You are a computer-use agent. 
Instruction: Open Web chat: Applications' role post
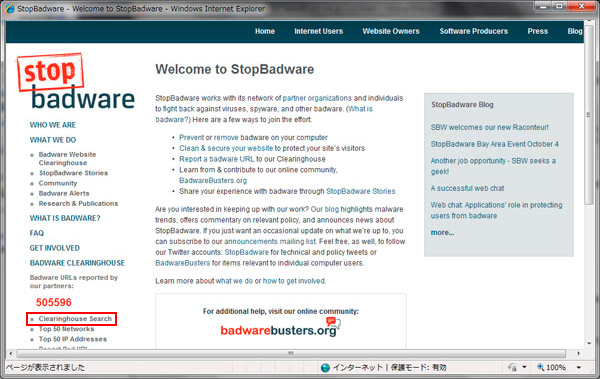pyautogui.click(x=496, y=210)
